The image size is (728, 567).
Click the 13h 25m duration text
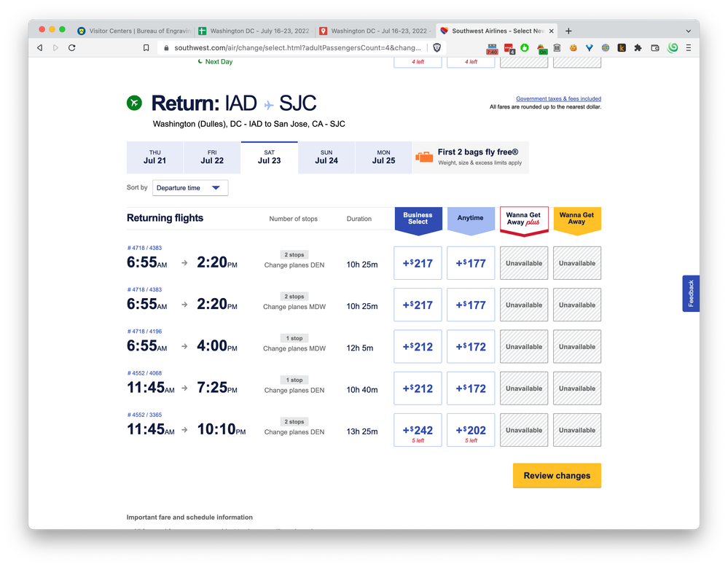[x=362, y=431]
